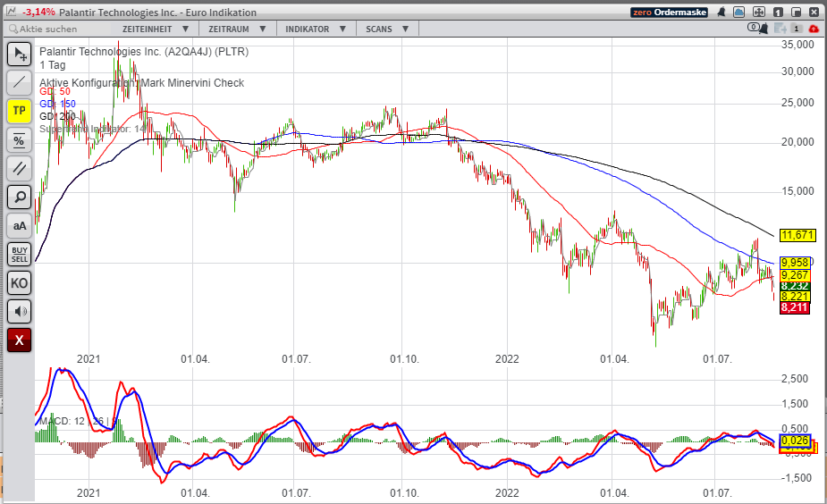This screenshot has width=827, height=504.
Task: Click the detach window icon
Action: (796, 13)
